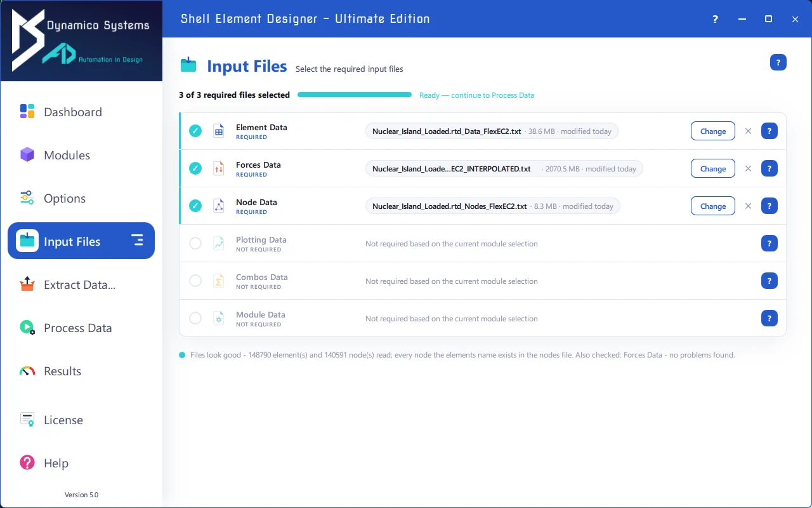
Task: Click the Extract Data upload icon
Action: coord(27,284)
